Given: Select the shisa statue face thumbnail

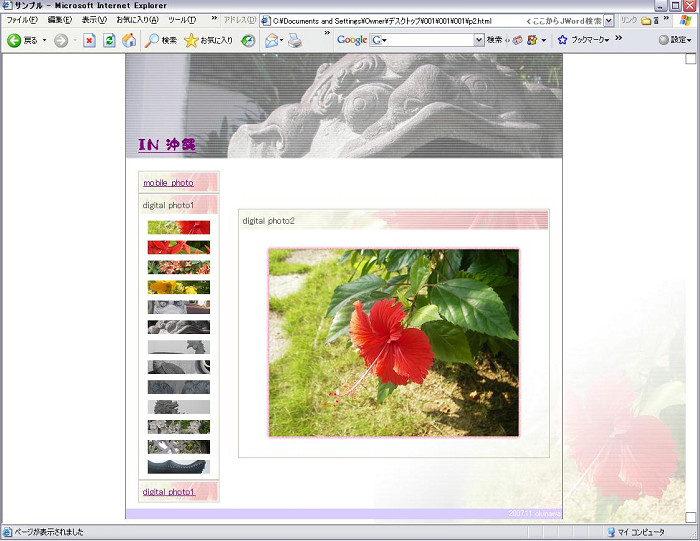Looking at the screenshot, I should (179, 307).
